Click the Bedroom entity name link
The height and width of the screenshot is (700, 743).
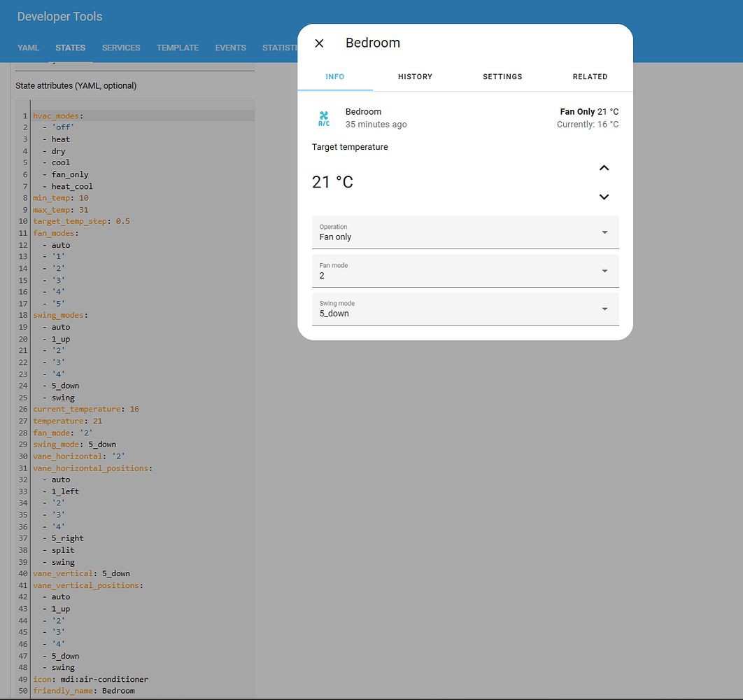point(363,111)
